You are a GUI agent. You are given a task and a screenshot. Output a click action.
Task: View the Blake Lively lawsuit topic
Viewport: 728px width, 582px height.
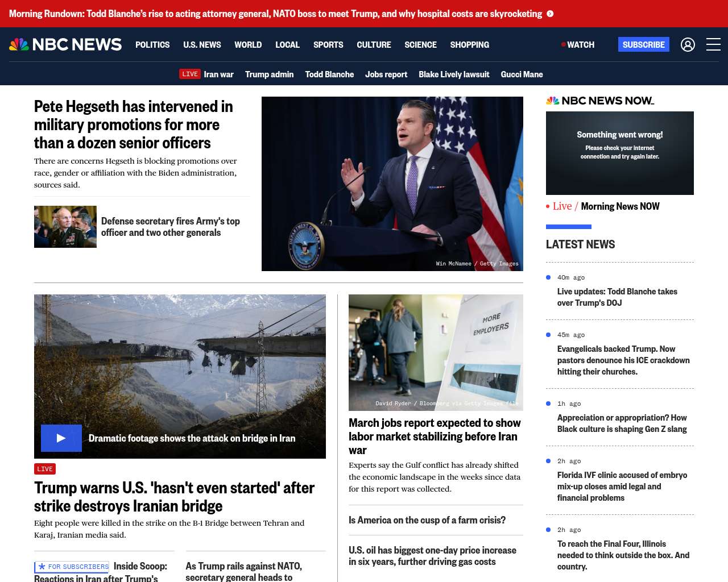tap(454, 74)
